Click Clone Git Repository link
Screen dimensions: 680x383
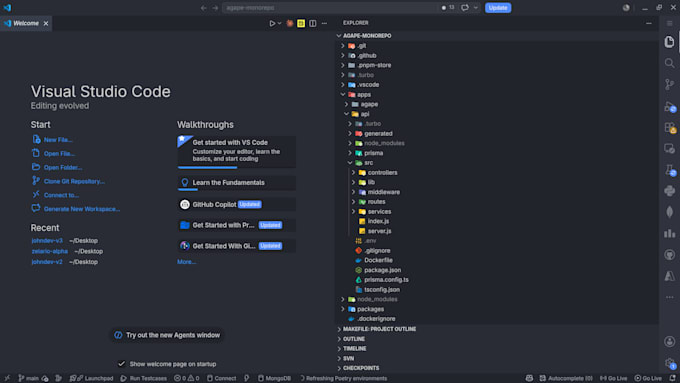tap(74, 181)
